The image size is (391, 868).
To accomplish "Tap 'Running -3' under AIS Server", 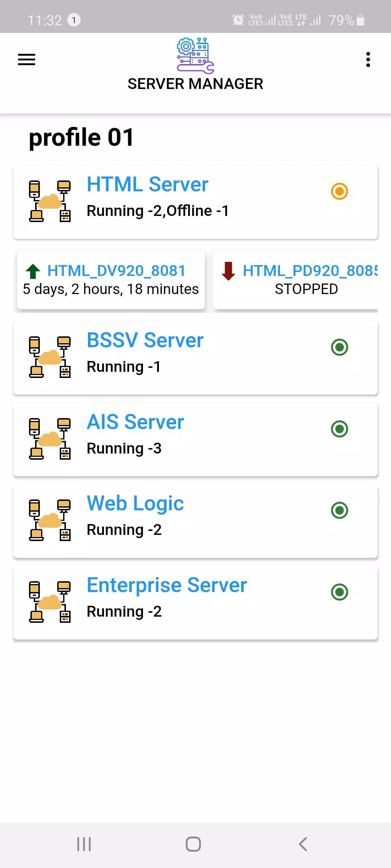I will [x=124, y=448].
